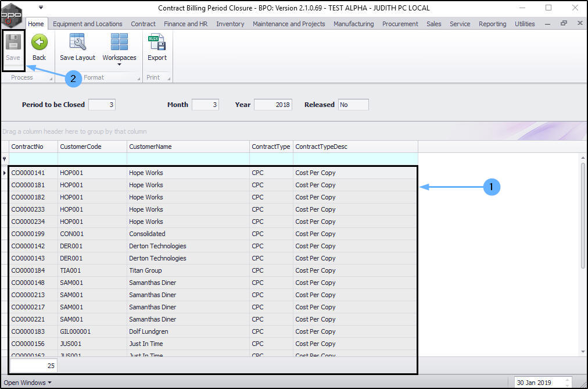Click the Print group dialog launcher

(168, 78)
